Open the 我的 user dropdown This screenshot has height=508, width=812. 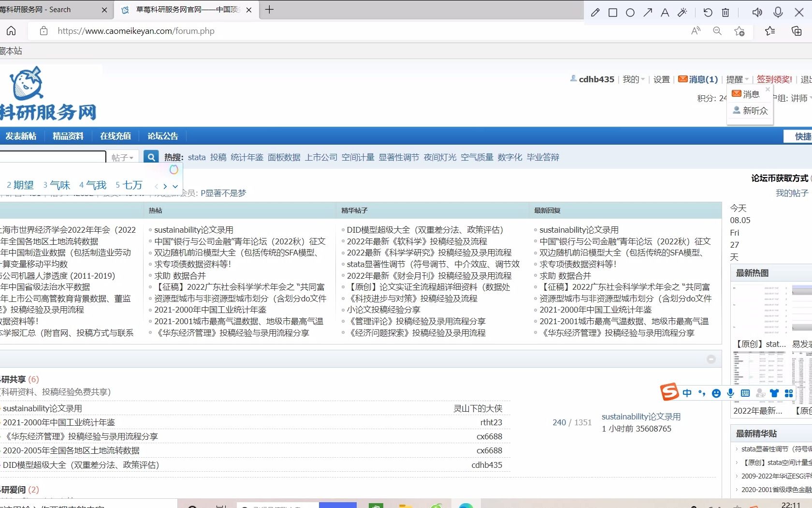point(633,79)
